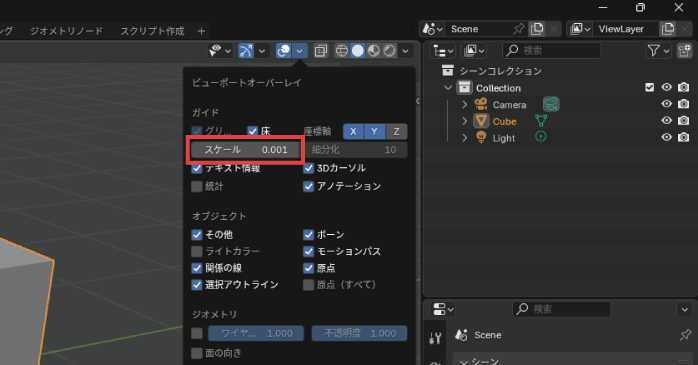
Task: Collapse the シーン panel section
Action: pos(464,361)
